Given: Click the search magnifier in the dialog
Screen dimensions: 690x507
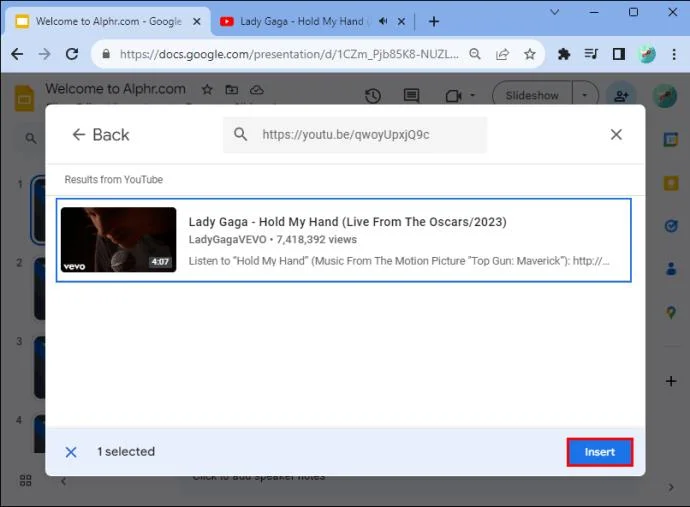Looking at the screenshot, I should coord(240,134).
